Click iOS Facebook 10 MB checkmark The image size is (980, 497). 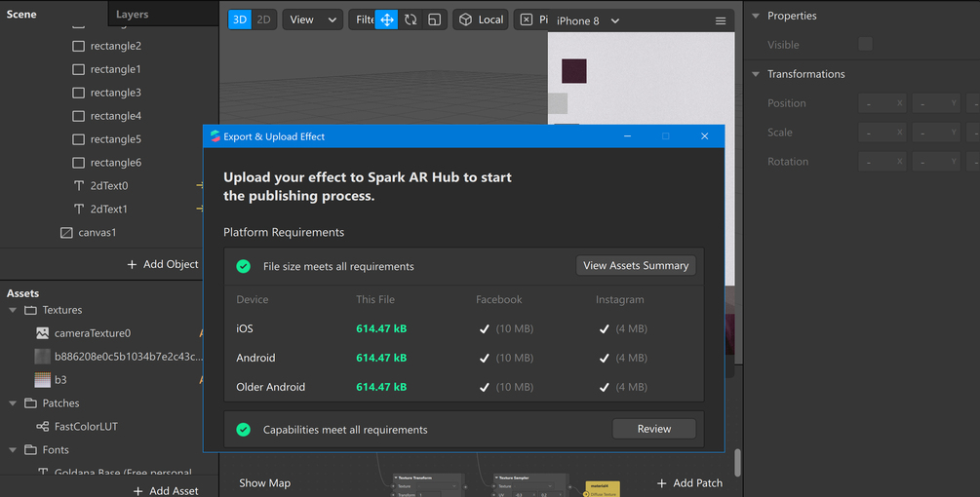click(484, 328)
